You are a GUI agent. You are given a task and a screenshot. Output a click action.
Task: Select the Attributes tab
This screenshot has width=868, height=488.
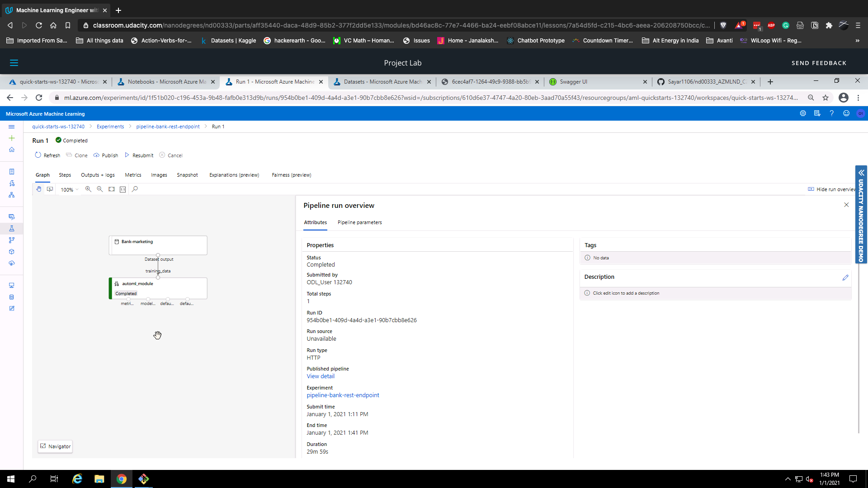coord(316,222)
